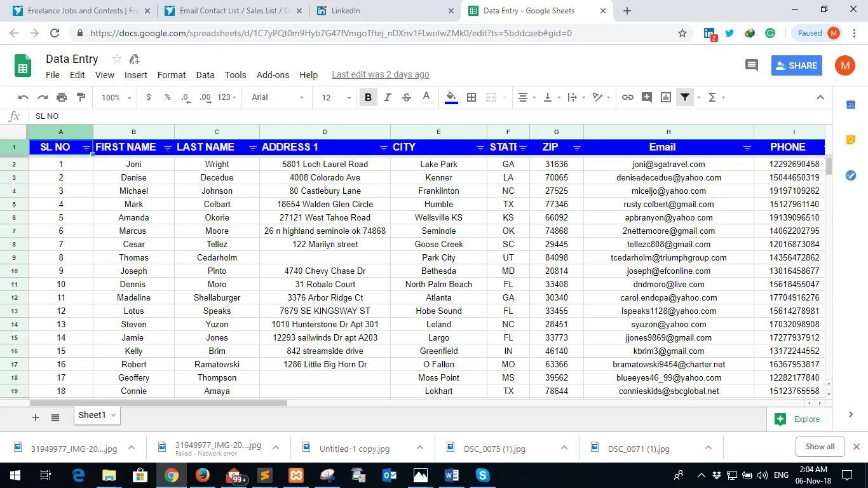Image resolution: width=868 pixels, height=488 pixels.
Task: Switch to the LinkedIn browser tab
Action: tap(385, 11)
